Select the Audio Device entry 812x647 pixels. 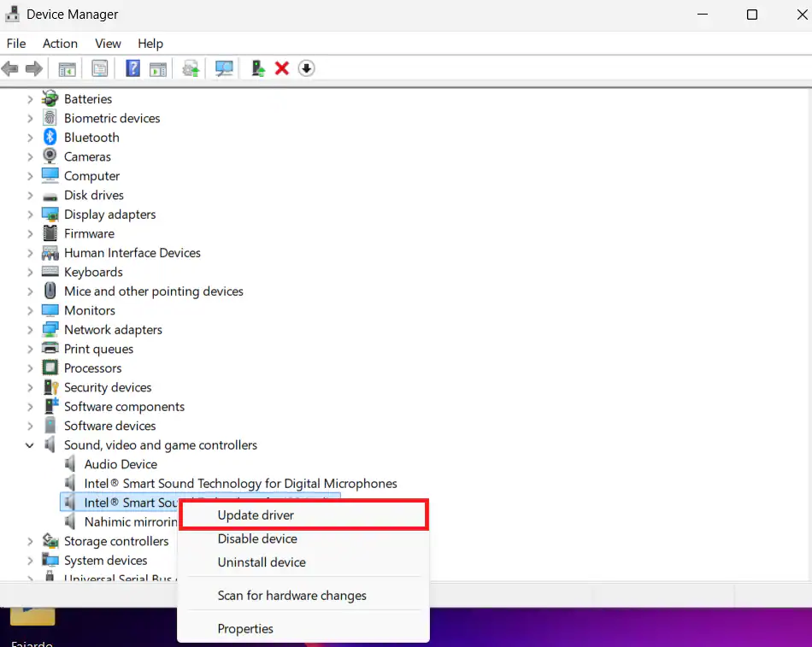[121, 464]
